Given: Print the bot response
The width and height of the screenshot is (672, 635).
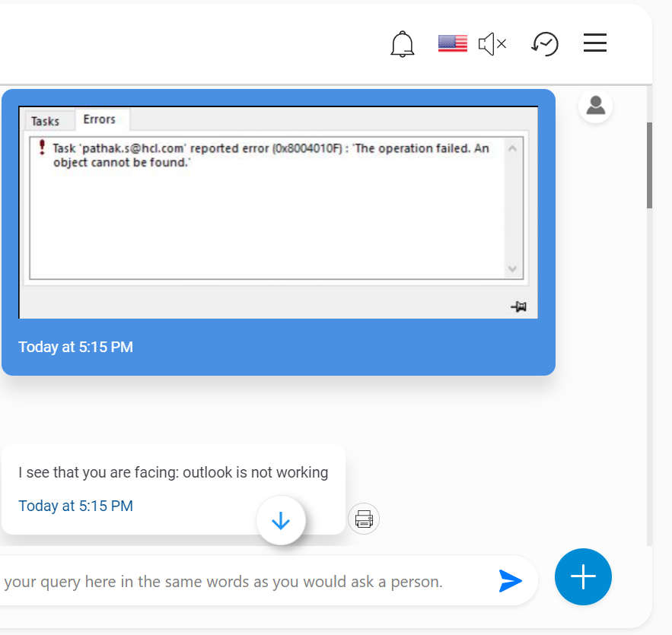Looking at the screenshot, I should coord(364,519).
